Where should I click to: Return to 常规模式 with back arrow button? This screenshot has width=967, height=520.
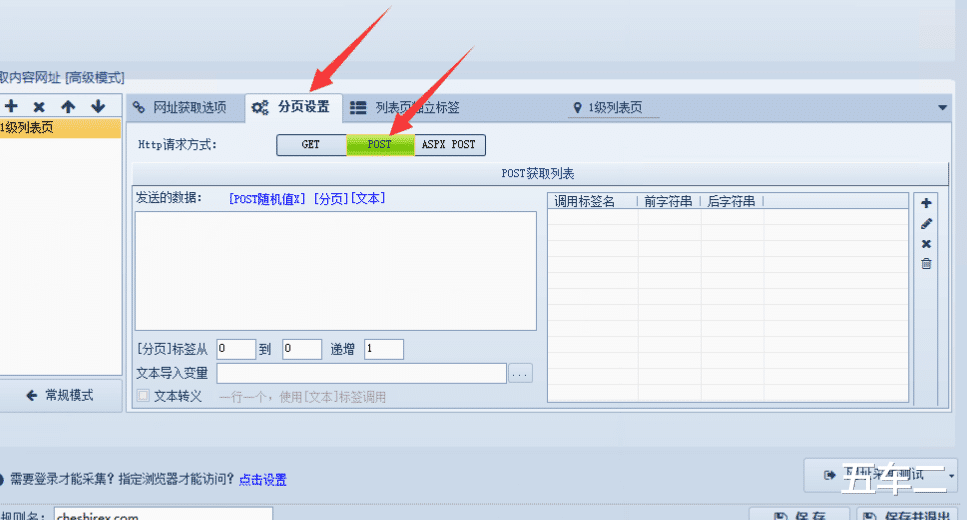60,395
